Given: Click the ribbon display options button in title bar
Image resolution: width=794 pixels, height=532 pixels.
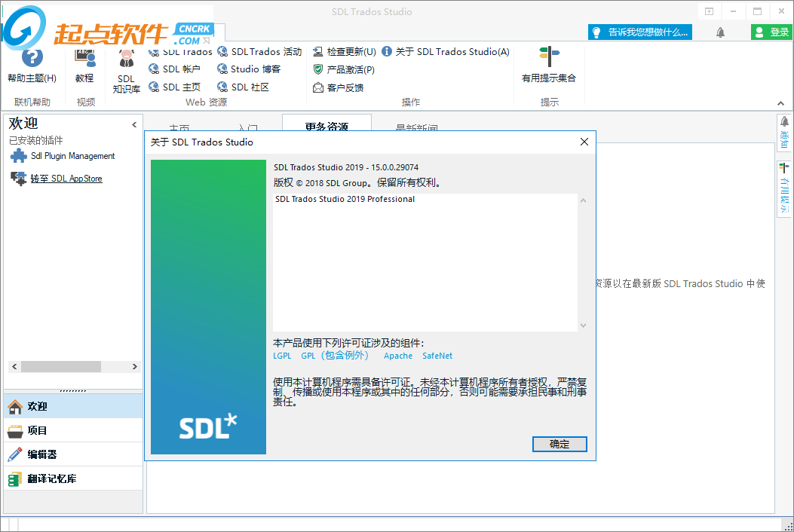Looking at the screenshot, I should (709, 11).
